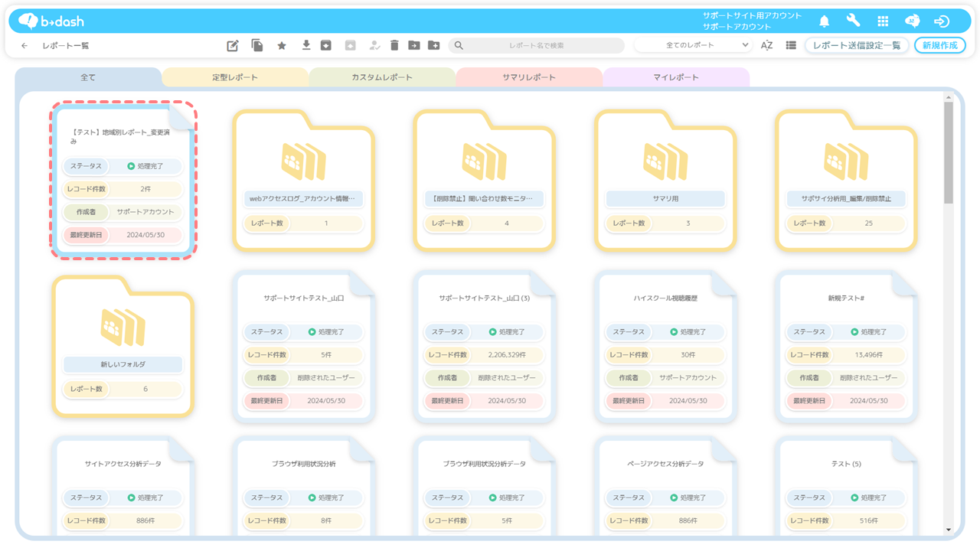Click the download arrow icon

tap(306, 45)
